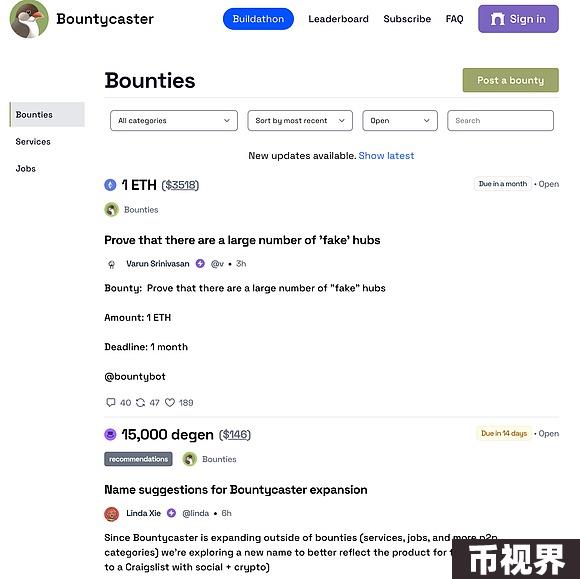Viewport: 580px width, 579px height.
Task: Click the power badge next to Varun Srinivasan
Action: [x=200, y=264]
